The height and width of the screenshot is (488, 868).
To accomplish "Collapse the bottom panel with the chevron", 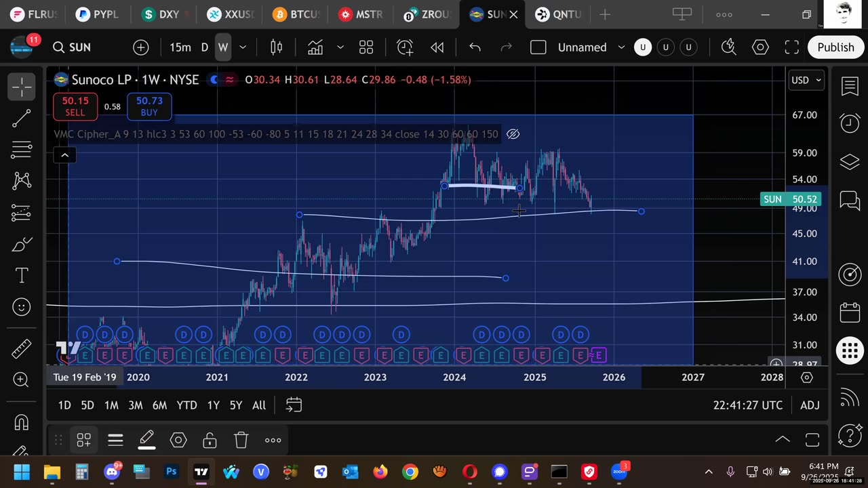I will click(x=782, y=440).
